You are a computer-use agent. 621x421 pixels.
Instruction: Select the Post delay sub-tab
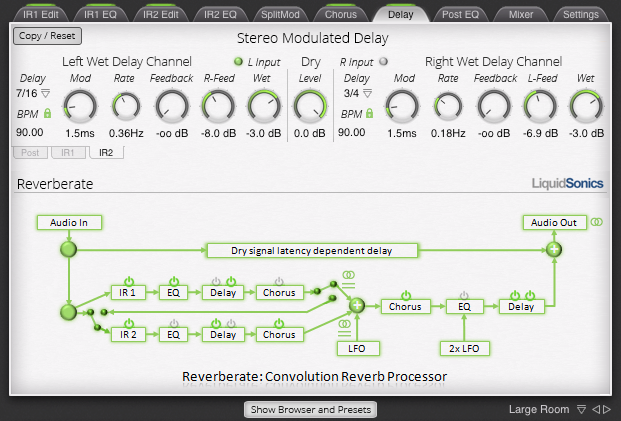30,152
